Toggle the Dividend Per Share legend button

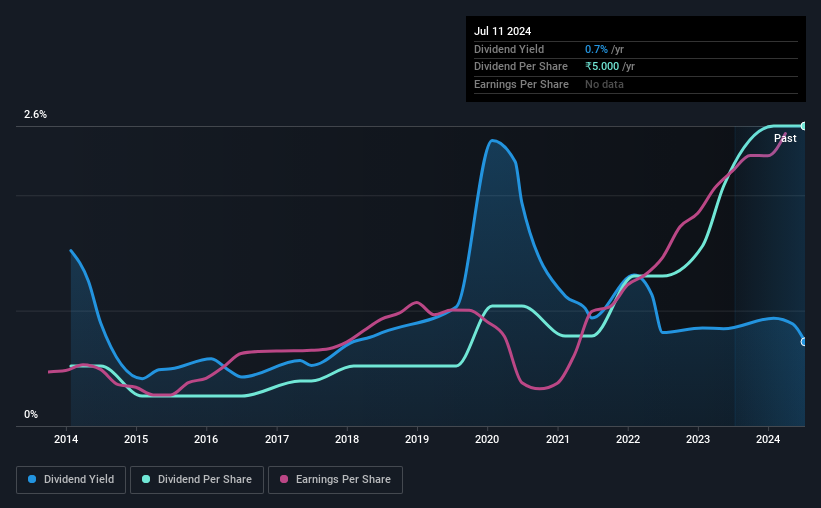(197, 480)
